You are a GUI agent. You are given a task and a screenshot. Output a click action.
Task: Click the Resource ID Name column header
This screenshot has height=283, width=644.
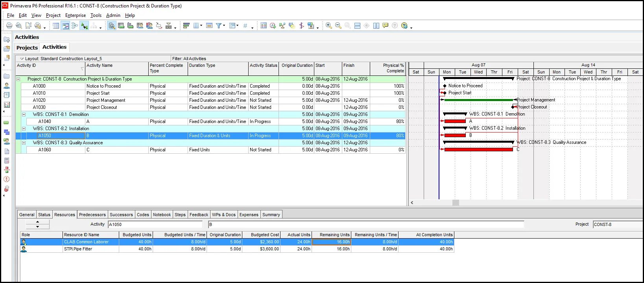tap(91, 235)
